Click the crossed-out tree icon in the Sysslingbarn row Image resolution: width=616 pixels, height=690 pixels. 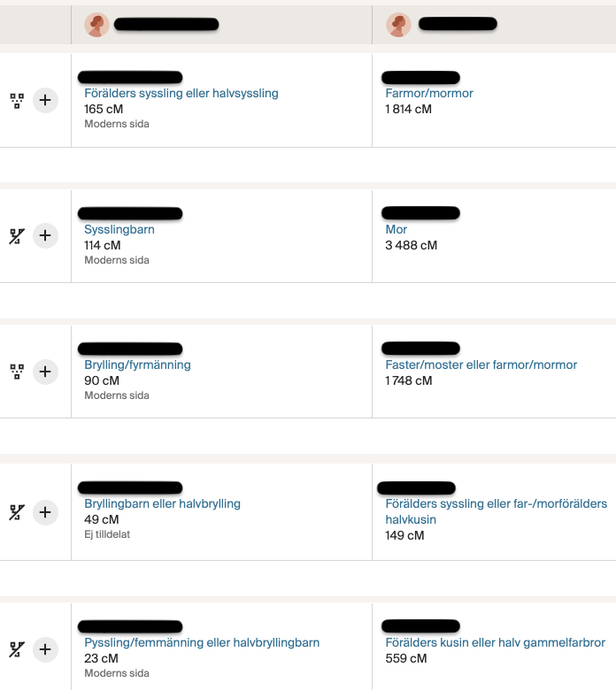coord(17,236)
